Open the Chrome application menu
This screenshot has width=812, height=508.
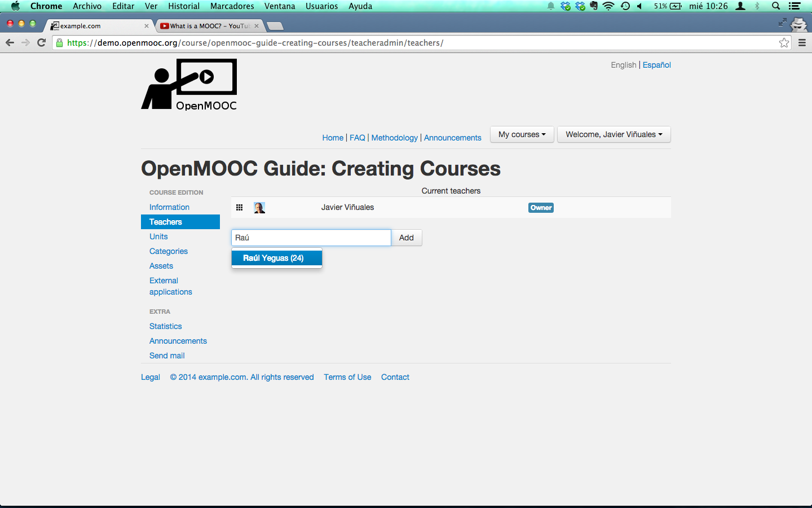46,6
